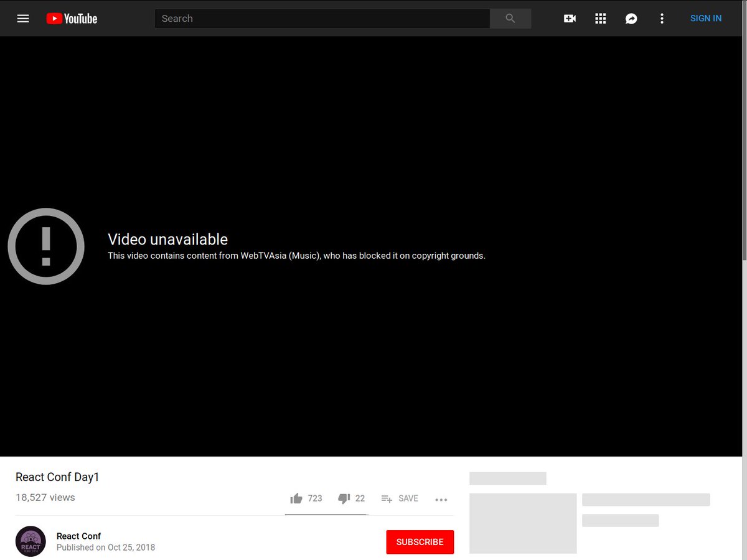Click the Video unavailable warning icon

coord(46,246)
